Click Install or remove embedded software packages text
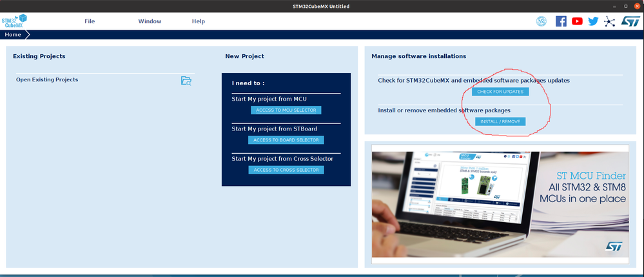The image size is (644, 277). pos(444,110)
